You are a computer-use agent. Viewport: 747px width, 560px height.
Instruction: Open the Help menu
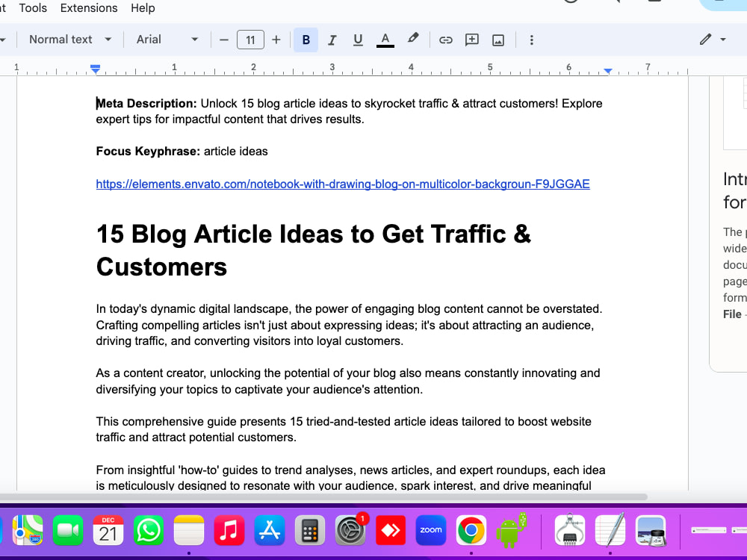pos(143,8)
